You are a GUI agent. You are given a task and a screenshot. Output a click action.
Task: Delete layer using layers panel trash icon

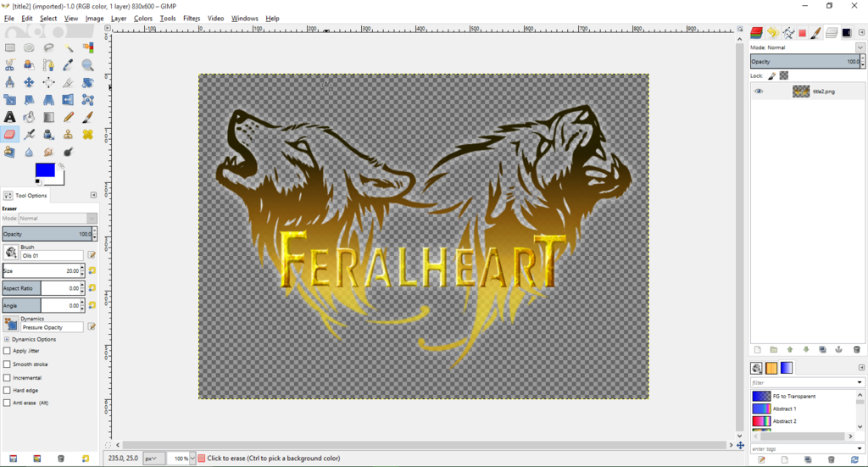(856, 350)
